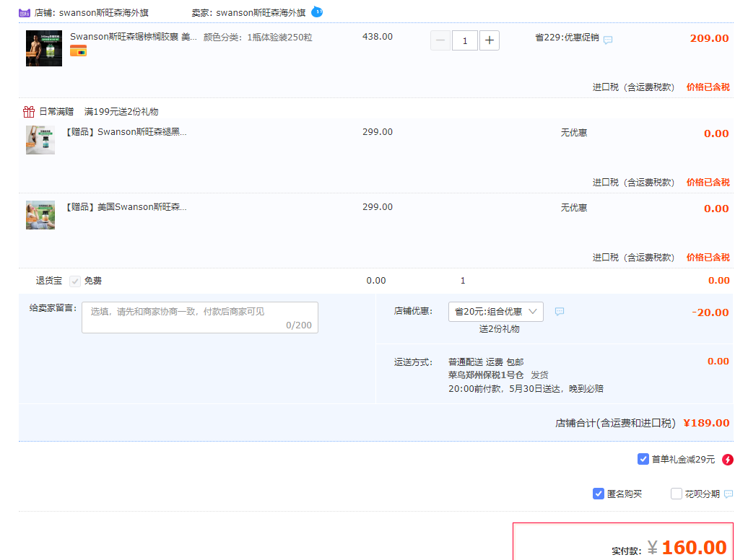Open Swanson斯旺森锯棕榈胶囊 product title link

tap(134, 37)
